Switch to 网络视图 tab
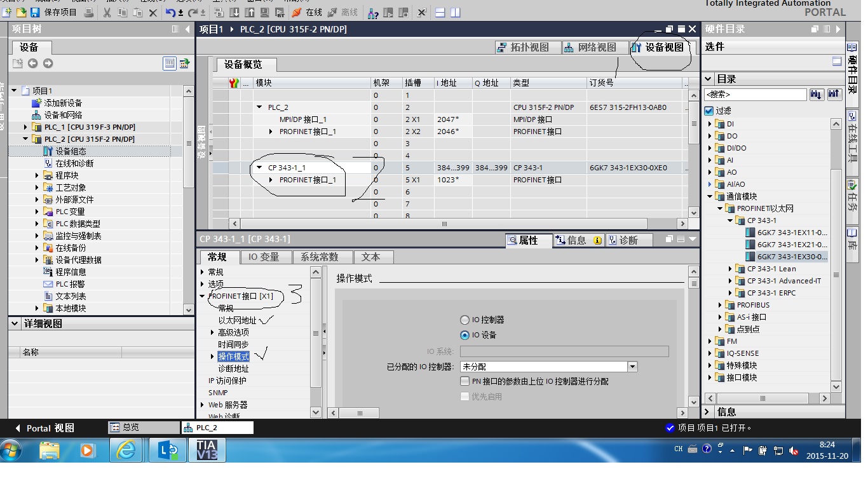Viewport: 868px width, 488px height. coord(595,48)
